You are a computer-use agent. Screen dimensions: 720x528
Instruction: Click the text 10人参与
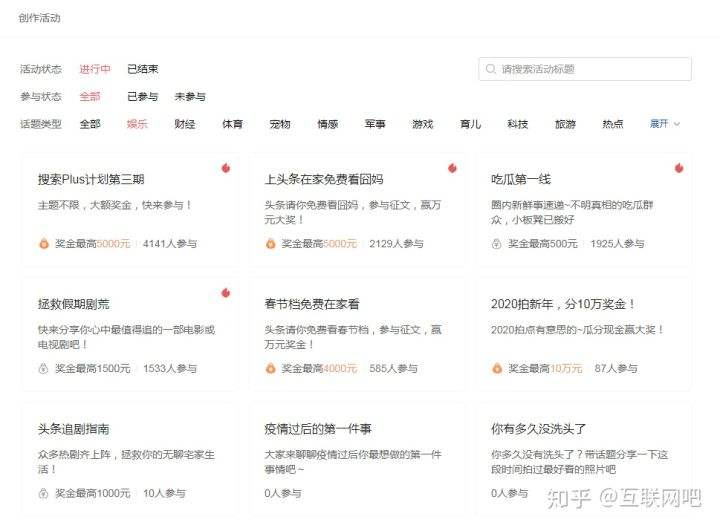coord(164,494)
